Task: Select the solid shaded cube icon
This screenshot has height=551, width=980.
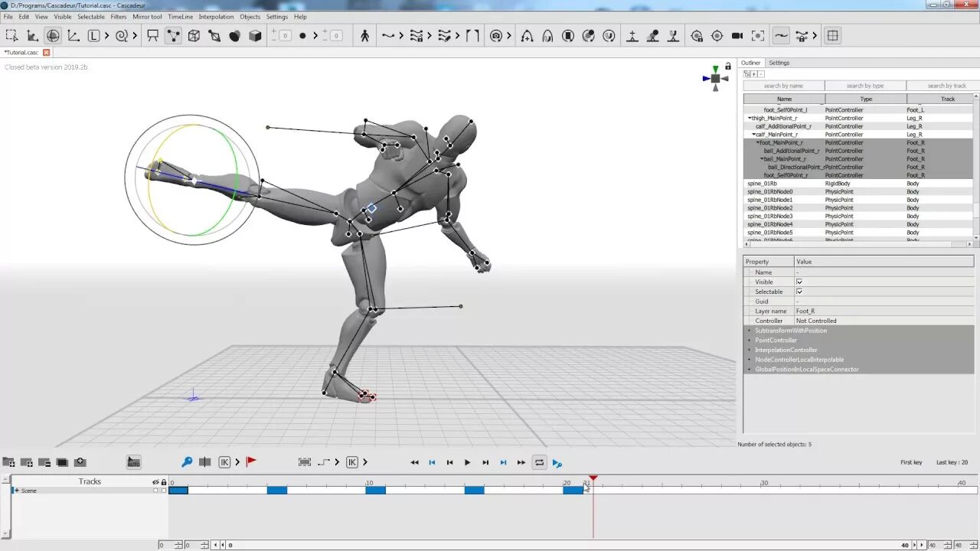Action: pos(256,35)
